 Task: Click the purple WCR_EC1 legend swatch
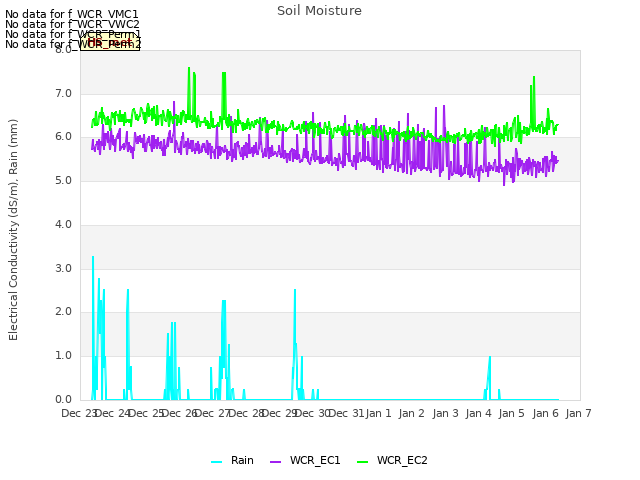click(x=276, y=462)
